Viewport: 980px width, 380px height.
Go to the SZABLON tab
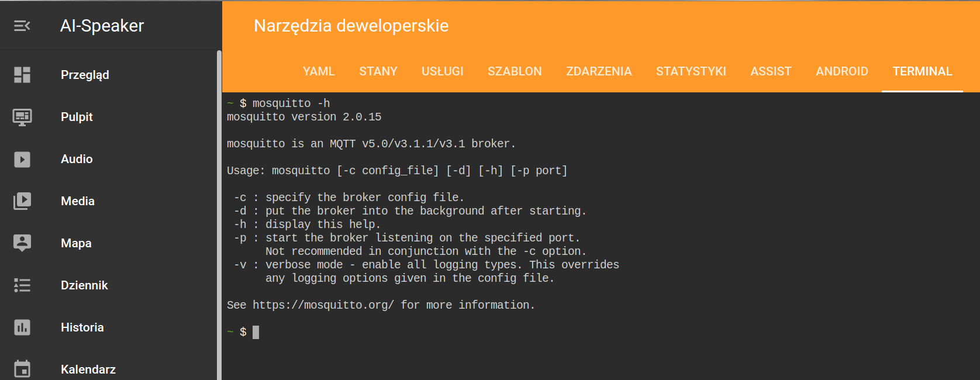pyautogui.click(x=515, y=71)
